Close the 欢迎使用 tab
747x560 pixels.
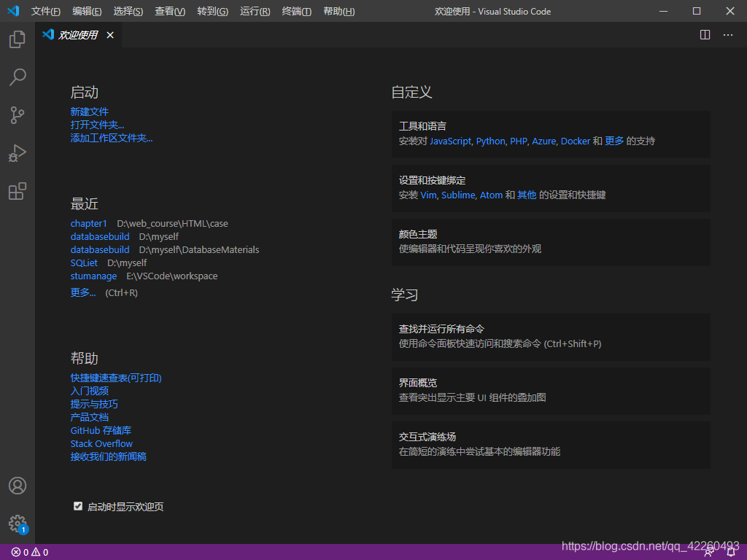110,35
